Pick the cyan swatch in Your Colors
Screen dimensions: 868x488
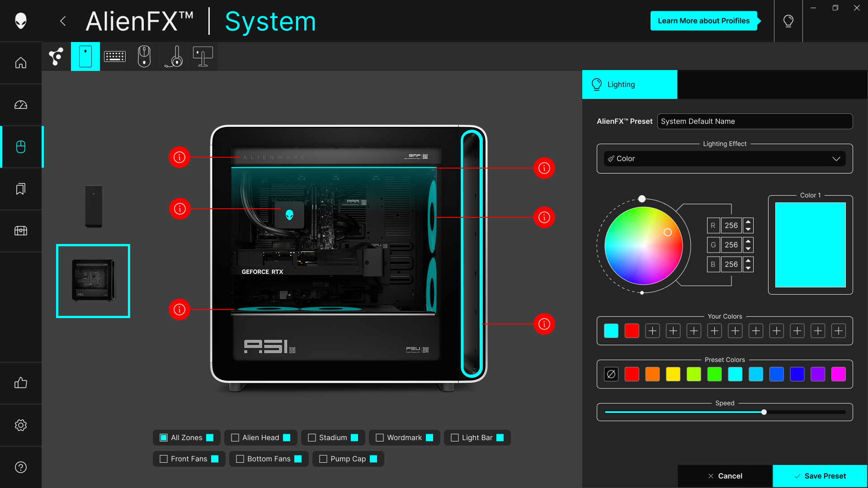click(611, 331)
